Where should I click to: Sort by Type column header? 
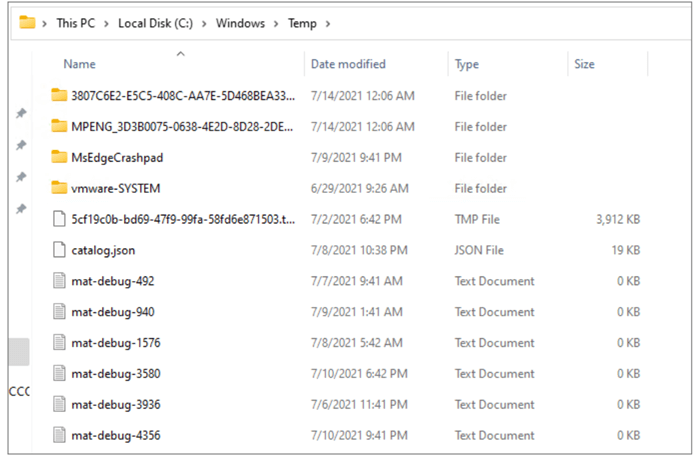(x=467, y=64)
